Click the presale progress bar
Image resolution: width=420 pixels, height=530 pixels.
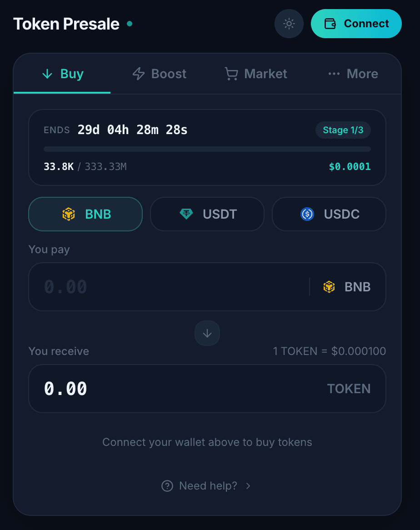tap(207, 149)
